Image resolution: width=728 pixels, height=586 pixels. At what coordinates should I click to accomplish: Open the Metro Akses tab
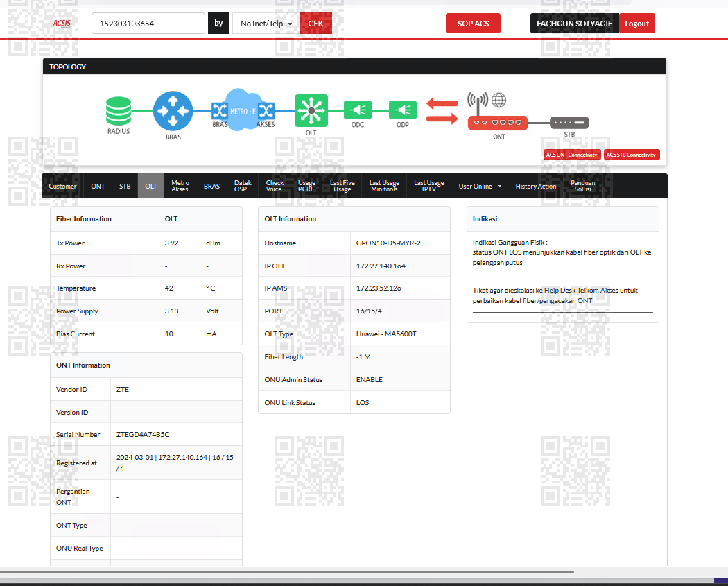tap(180, 186)
